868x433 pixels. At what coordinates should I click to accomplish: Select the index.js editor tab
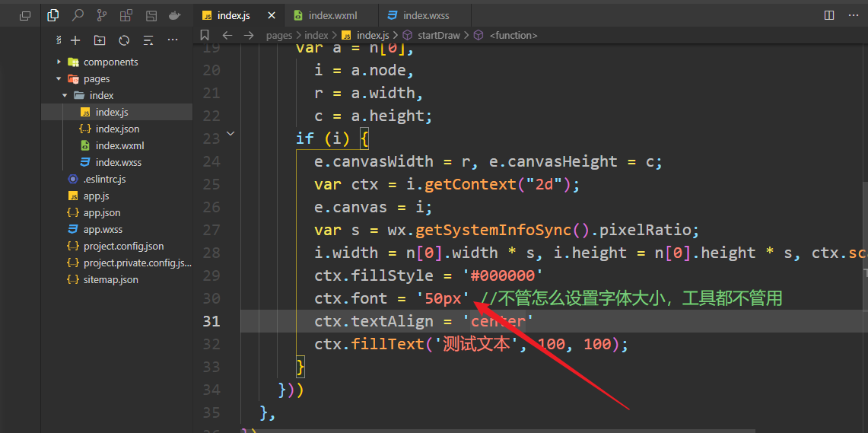pyautogui.click(x=239, y=15)
